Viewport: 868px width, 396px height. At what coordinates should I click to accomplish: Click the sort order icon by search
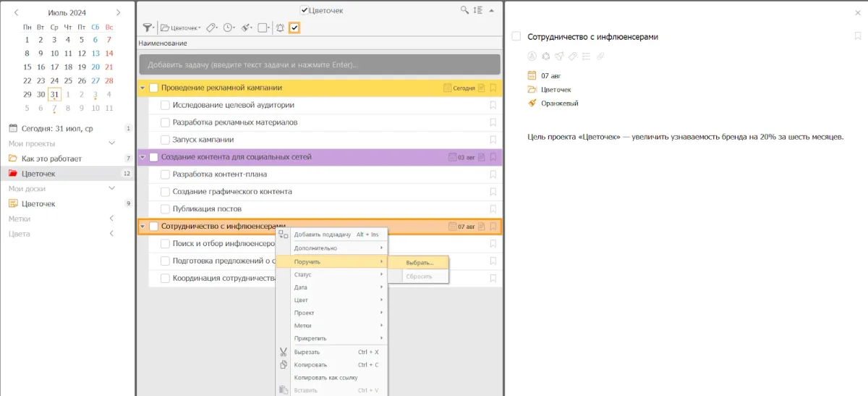(x=477, y=10)
